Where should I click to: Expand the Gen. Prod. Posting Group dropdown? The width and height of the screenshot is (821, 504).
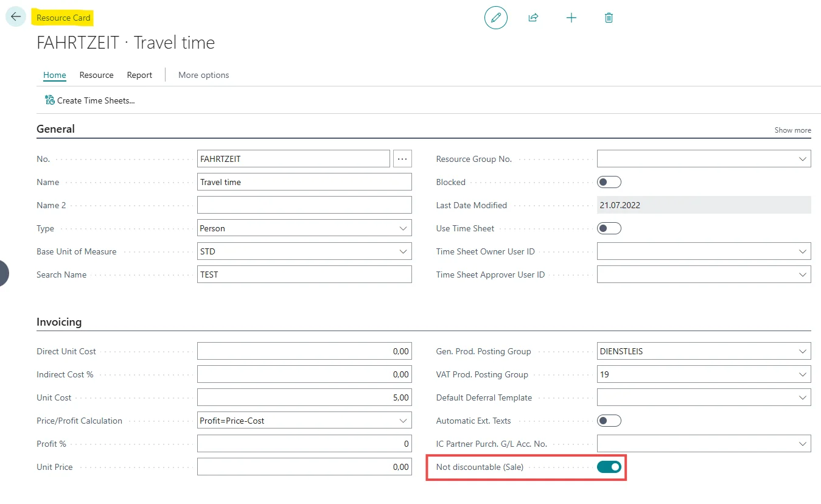point(802,351)
